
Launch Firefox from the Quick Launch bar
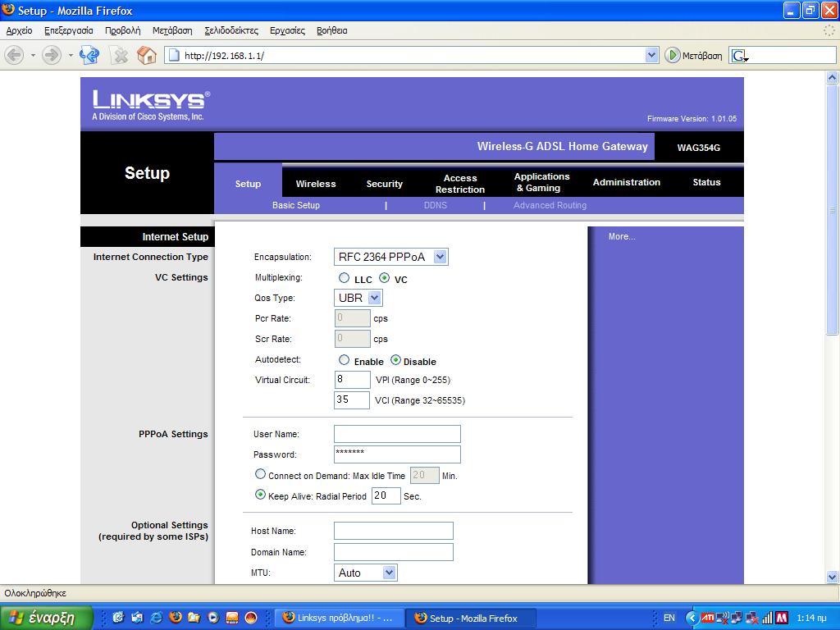(x=176, y=618)
